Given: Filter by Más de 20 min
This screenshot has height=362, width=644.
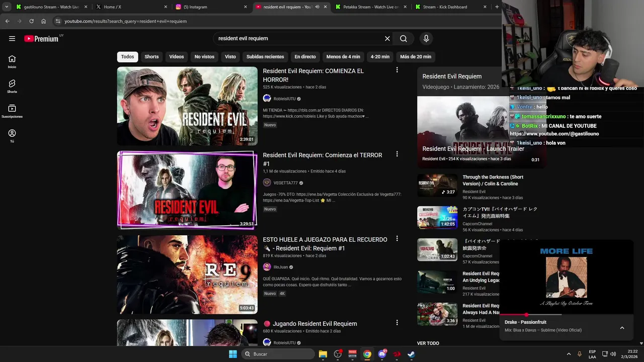Looking at the screenshot, I should [416, 57].
